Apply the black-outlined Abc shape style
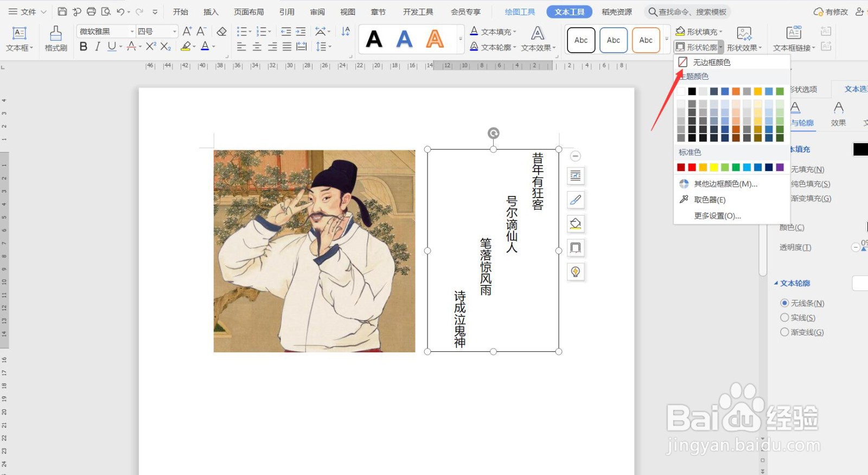 coord(581,40)
